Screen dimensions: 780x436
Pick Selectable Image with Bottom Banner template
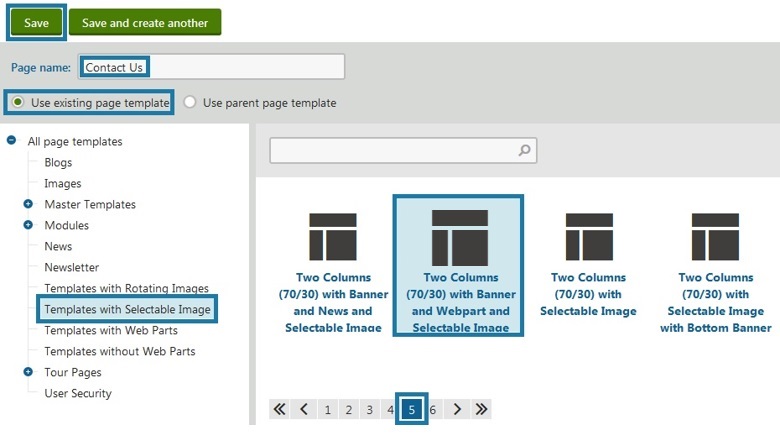[715, 237]
